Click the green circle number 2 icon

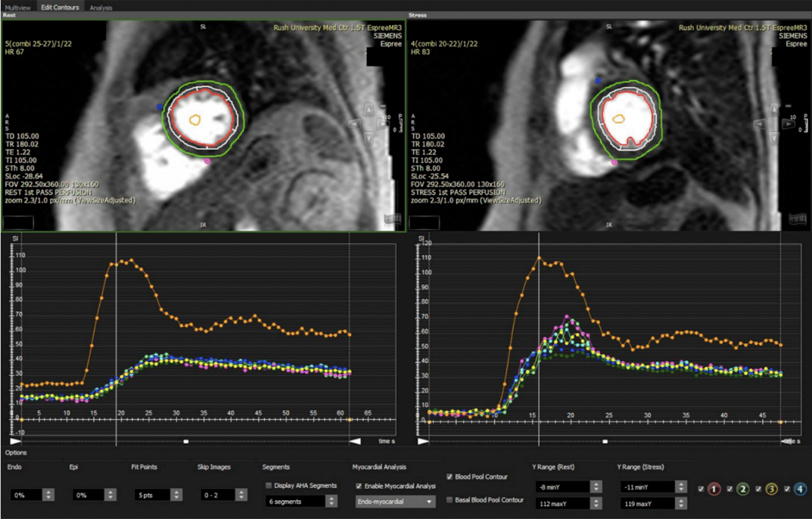(742, 489)
